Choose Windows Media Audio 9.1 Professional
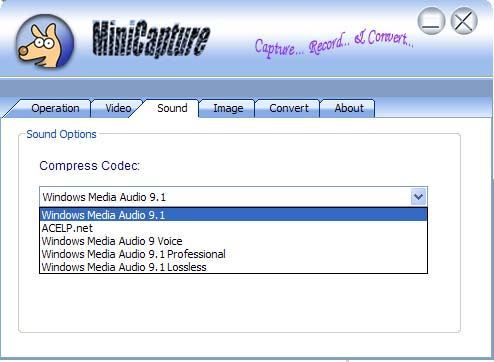 pyautogui.click(x=233, y=254)
